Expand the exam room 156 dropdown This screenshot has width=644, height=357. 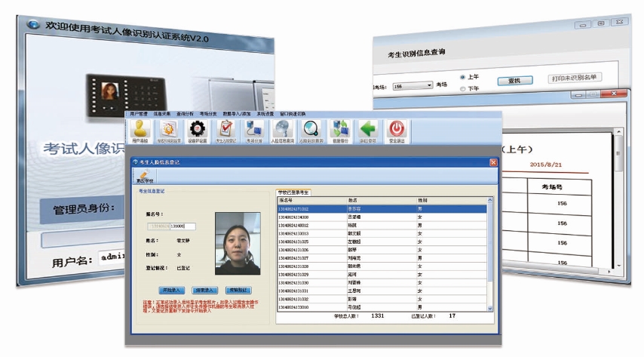click(429, 85)
